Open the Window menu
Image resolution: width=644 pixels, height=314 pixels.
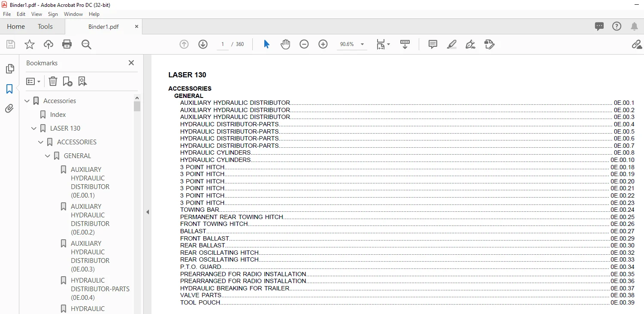[73, 14]
